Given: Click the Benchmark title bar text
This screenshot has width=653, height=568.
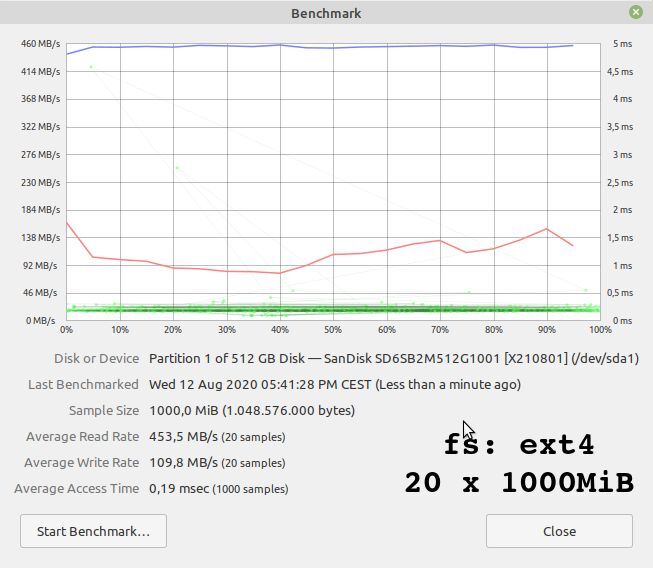Looking at the screenshot, I should (326, 13).
